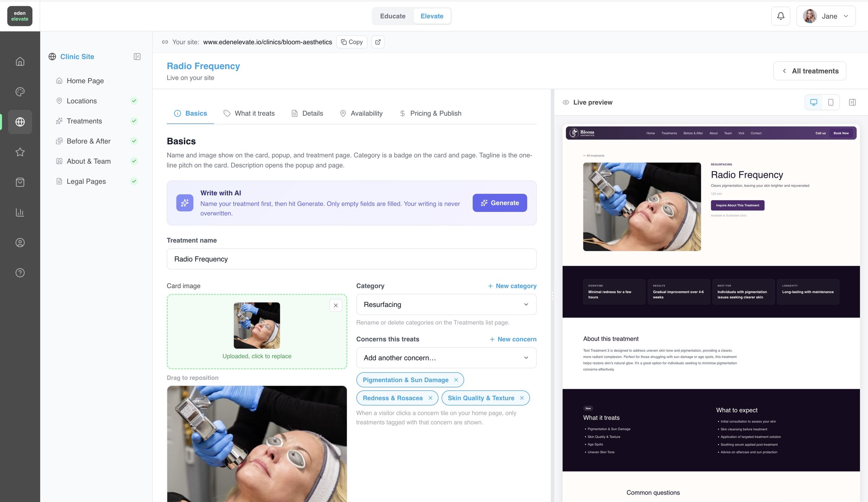
Task: Expand the Jane account menu
Action: [x=826, y=16]
